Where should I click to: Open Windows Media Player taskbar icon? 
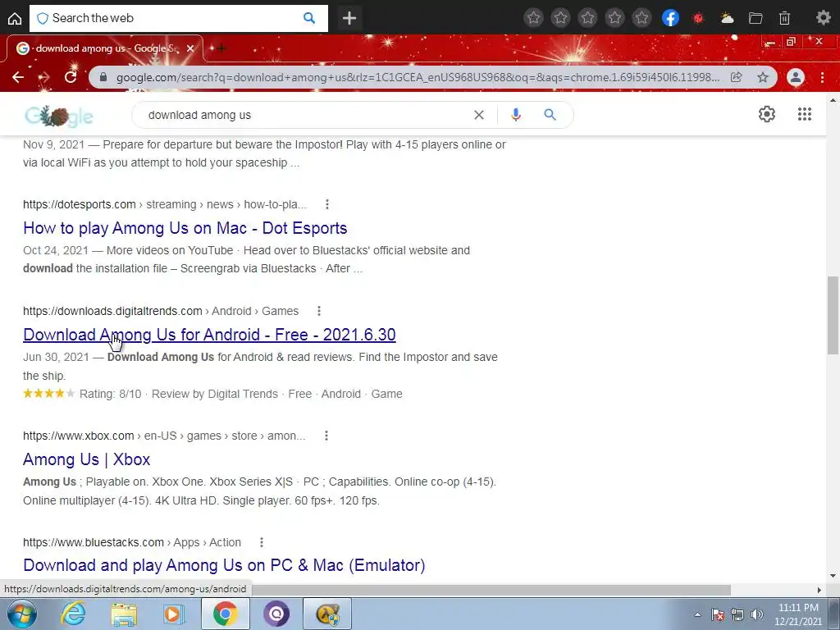tap(172, 614)
